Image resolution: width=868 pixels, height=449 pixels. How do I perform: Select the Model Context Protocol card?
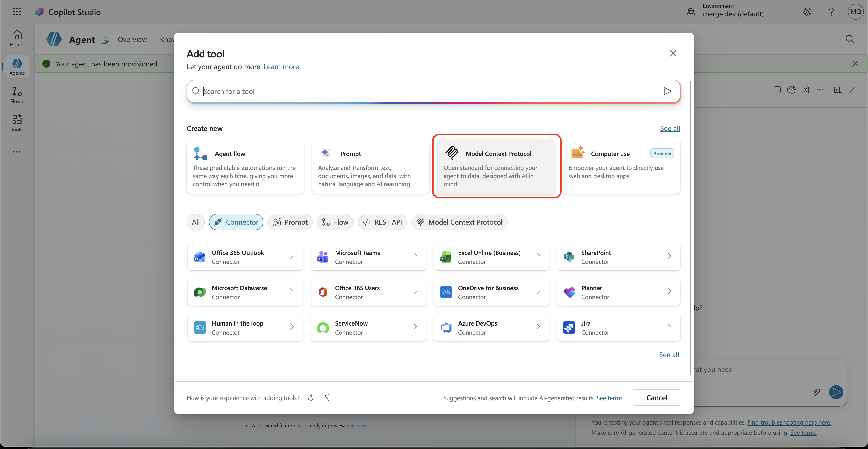click(x=496, y=166)
